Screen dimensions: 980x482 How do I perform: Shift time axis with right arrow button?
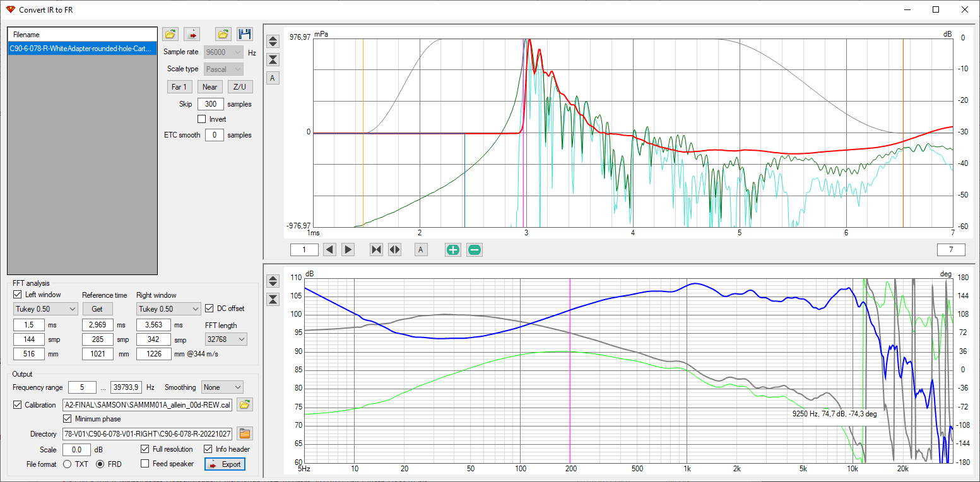(348, 250)
